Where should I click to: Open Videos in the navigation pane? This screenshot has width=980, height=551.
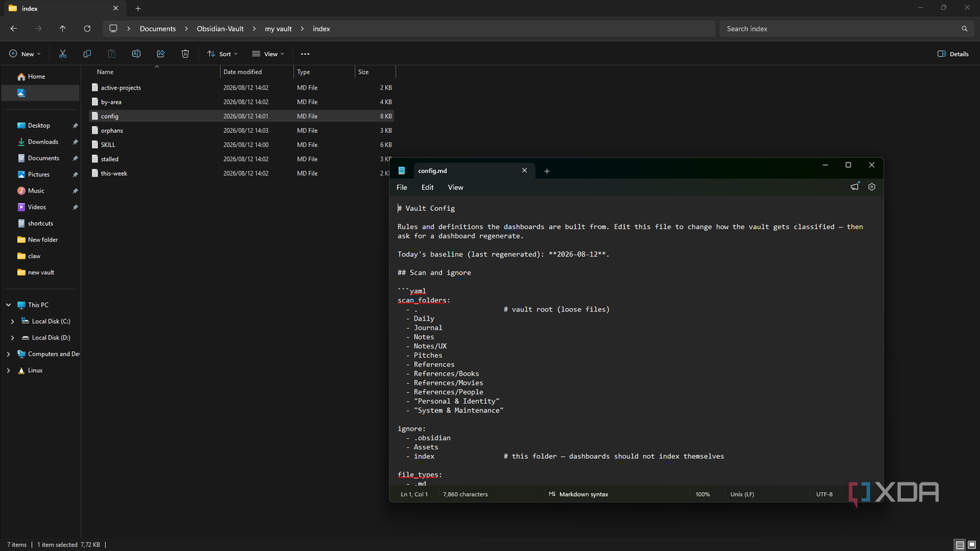41,207
